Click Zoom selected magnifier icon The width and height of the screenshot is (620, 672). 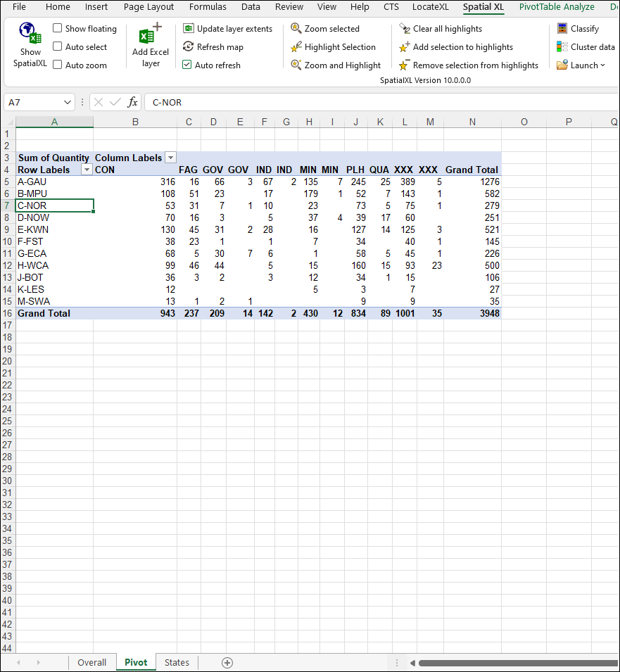coord(296,29)
